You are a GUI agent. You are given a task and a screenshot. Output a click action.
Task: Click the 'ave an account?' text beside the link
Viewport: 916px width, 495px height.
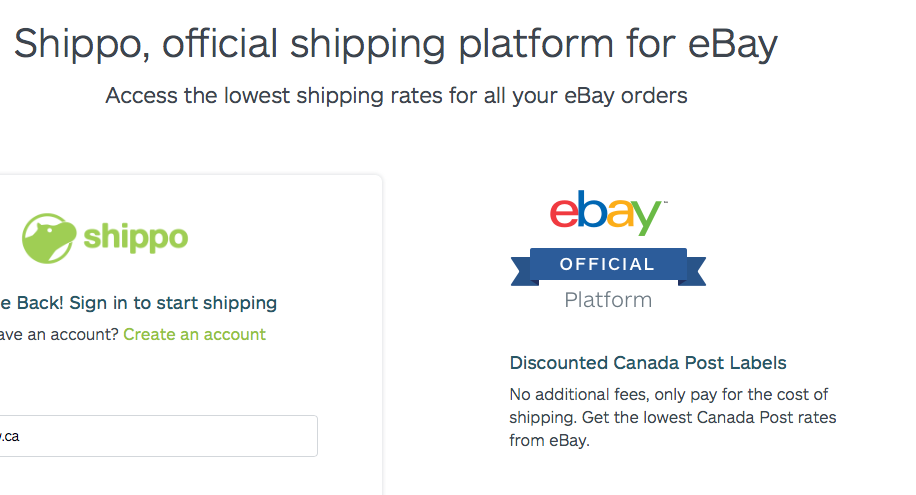[58, 334]
